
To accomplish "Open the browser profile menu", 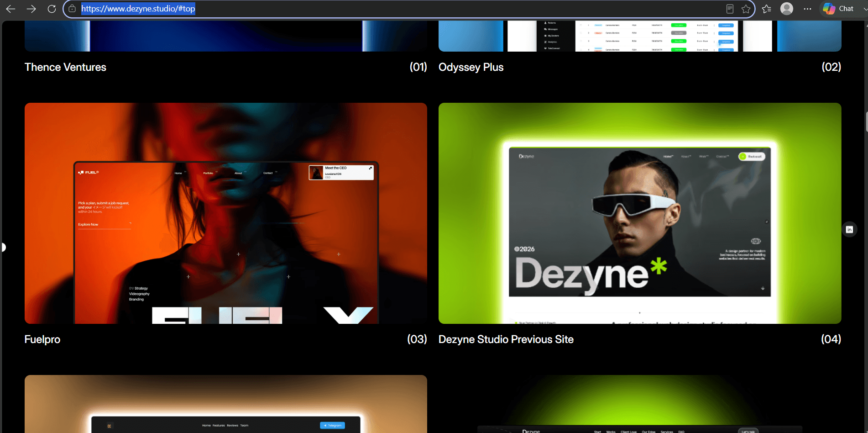I will [787, 9].
